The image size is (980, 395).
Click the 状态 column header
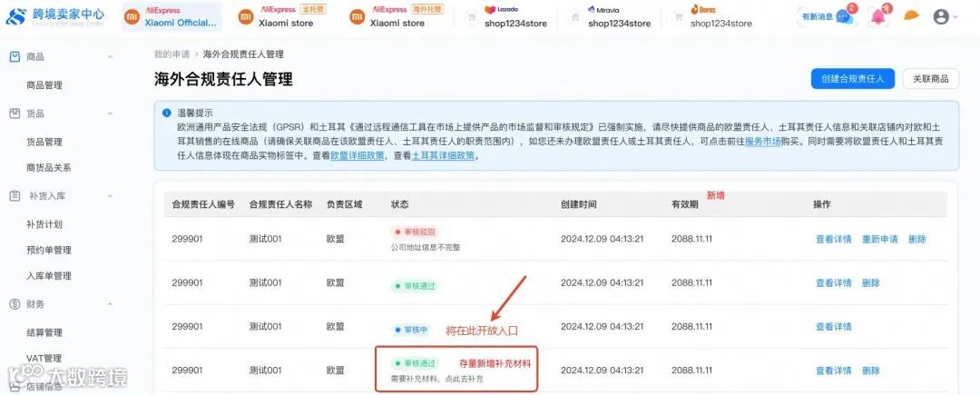(399, 204)
